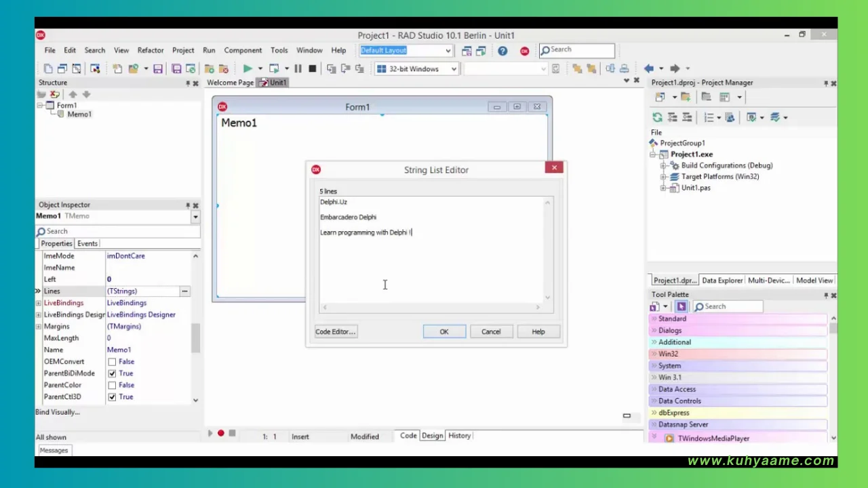
Task: Click the Tool Palette Search field
Action: (728, 306)
